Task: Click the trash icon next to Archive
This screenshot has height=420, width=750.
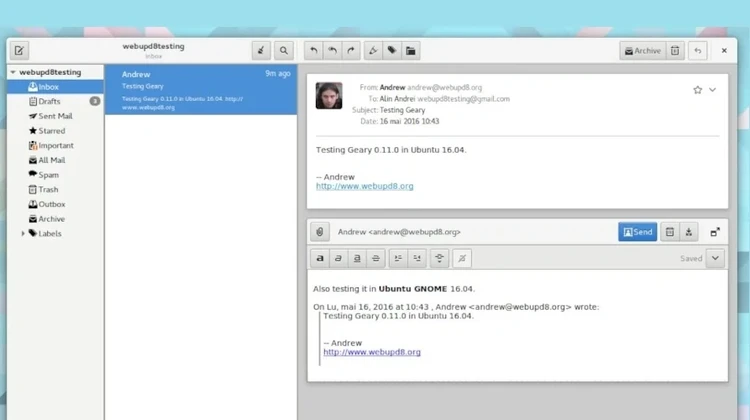Action: (x=675, y=51)
